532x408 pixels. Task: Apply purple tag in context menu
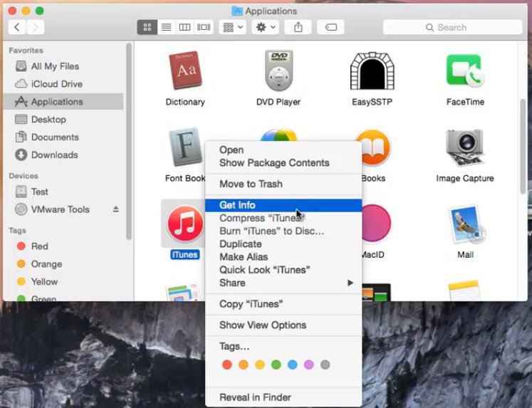309,365
